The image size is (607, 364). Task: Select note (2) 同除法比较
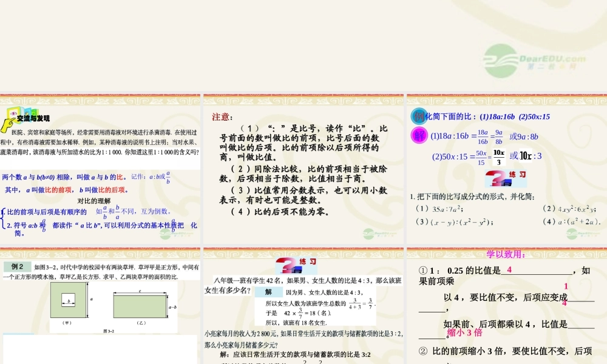pyautogui.click(x=303, y=174)
